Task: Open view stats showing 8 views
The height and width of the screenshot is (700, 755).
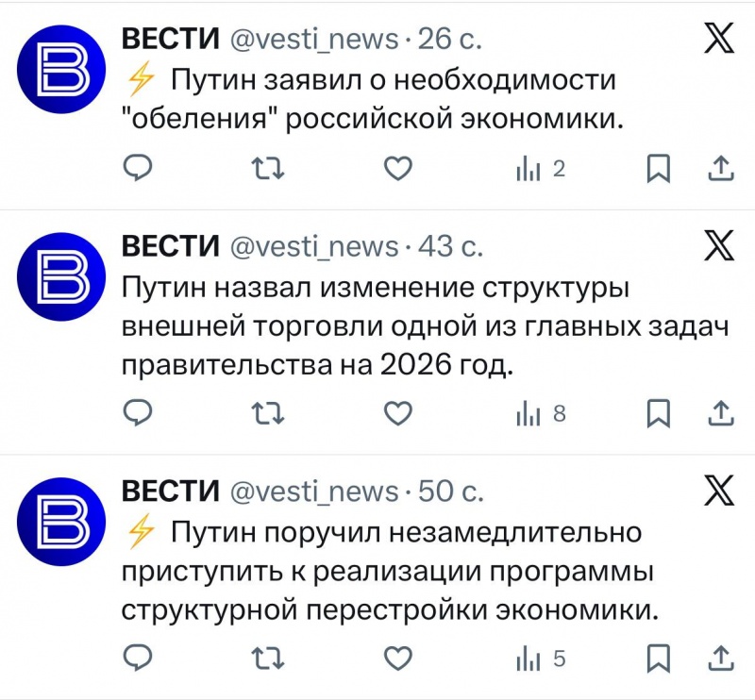Action: coord(540,413)
